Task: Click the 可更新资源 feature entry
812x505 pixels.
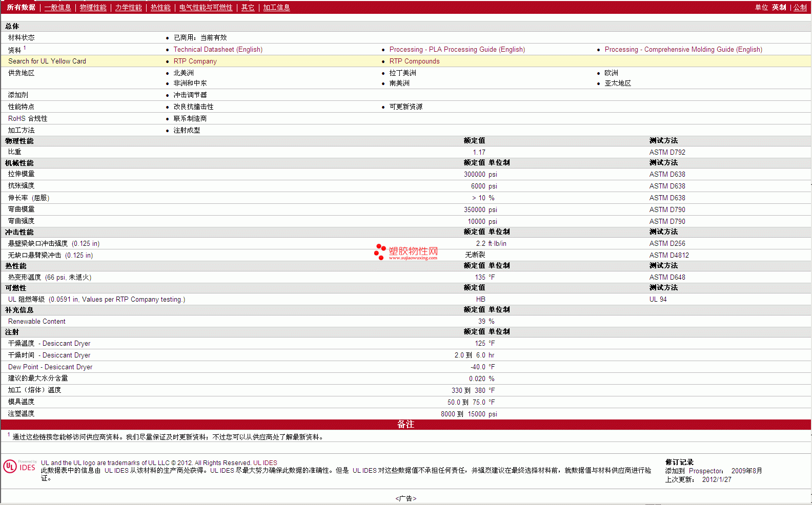Action: (x=406, y=107)
